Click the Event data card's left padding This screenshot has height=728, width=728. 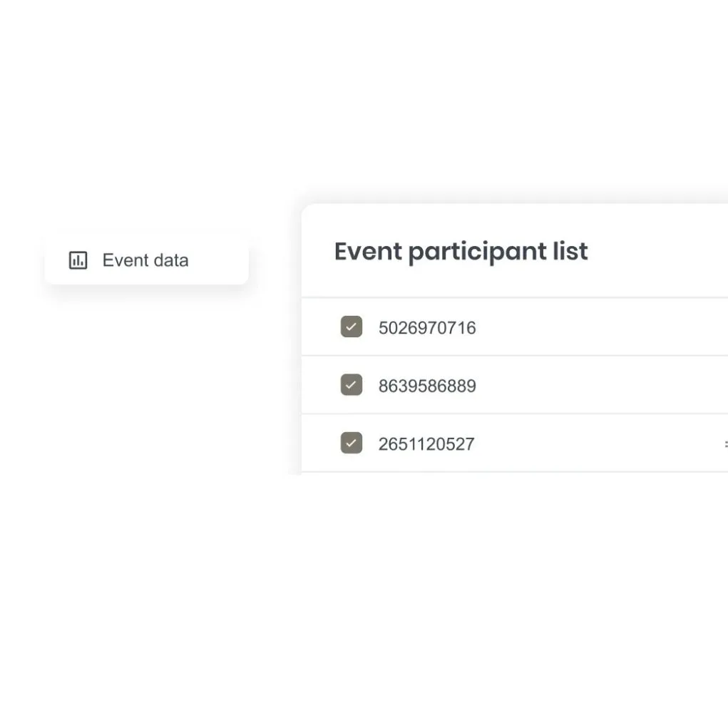[x=56, y=260]
